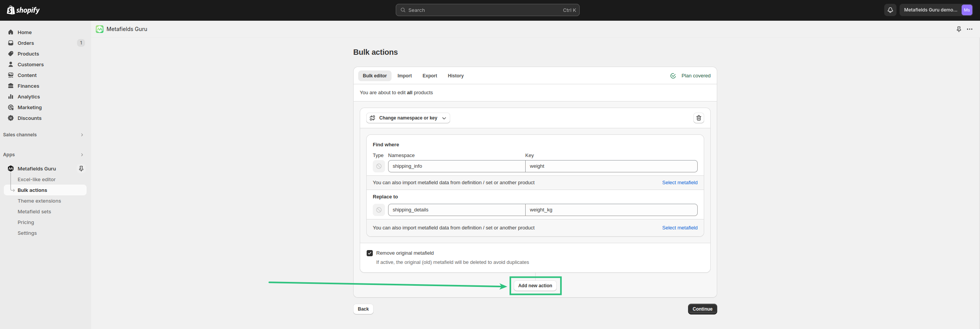The image size is (980, 329).
Task: Click Select metafield under Replace to
Action: click(680, 228)
